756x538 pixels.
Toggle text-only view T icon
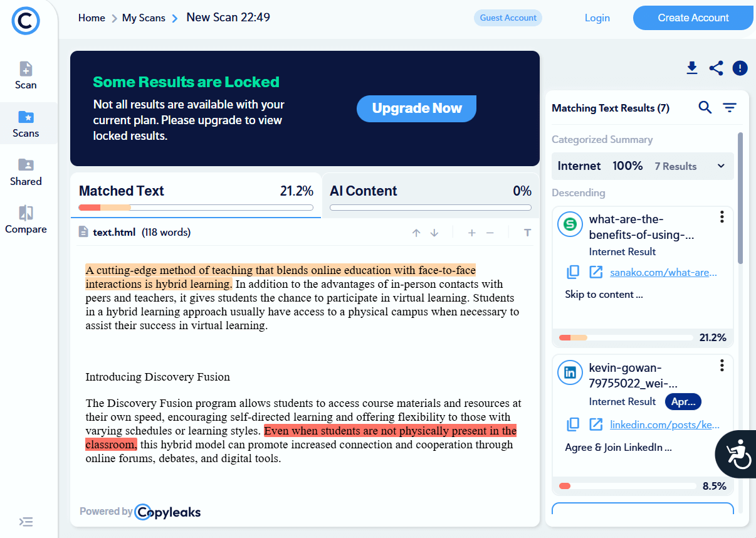click(x=527, y=233)
